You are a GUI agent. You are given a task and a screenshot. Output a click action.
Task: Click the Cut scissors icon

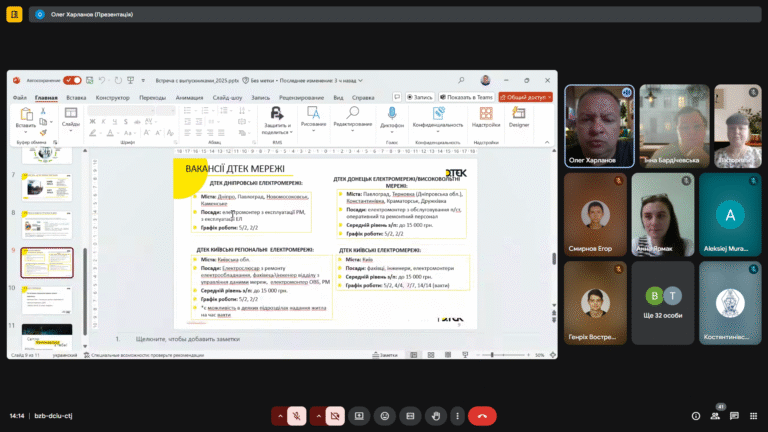tap(43, 111)
